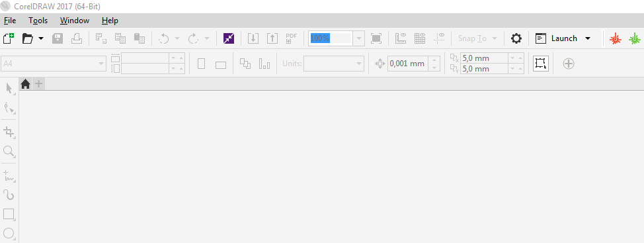The image size is (644, 243).
Task: Select the Ellipse tool
Action: [9, 234]
